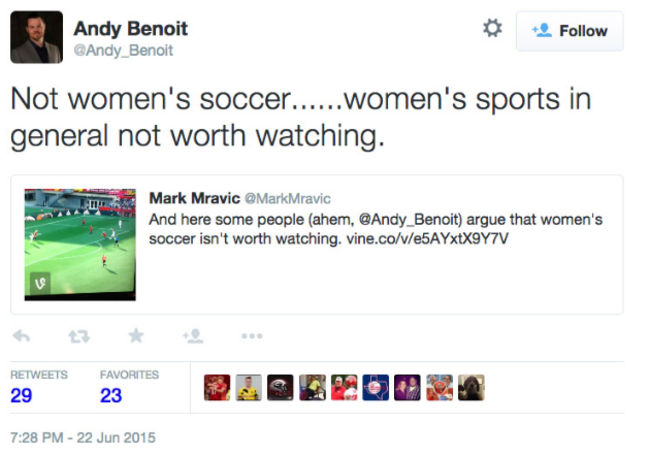View the 23 favorites list
The height and width of the screenshot is (454, 650).
coord(111,395)
